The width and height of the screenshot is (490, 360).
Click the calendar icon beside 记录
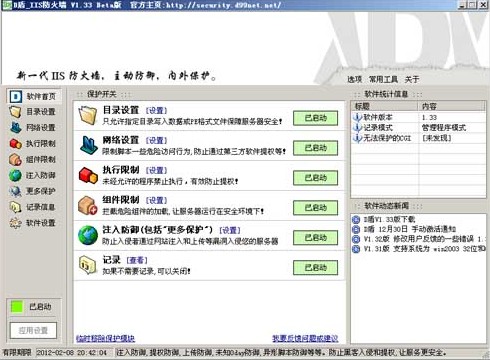[87, 265]
